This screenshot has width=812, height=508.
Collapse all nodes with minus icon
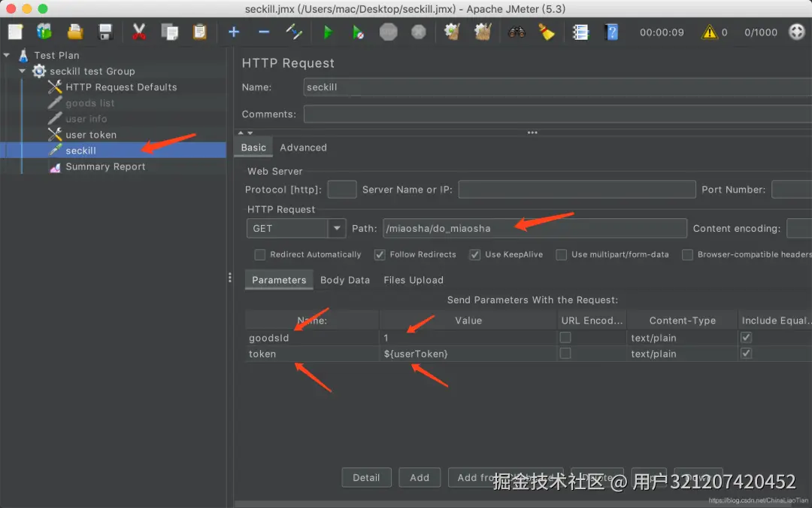coord(264,32)
